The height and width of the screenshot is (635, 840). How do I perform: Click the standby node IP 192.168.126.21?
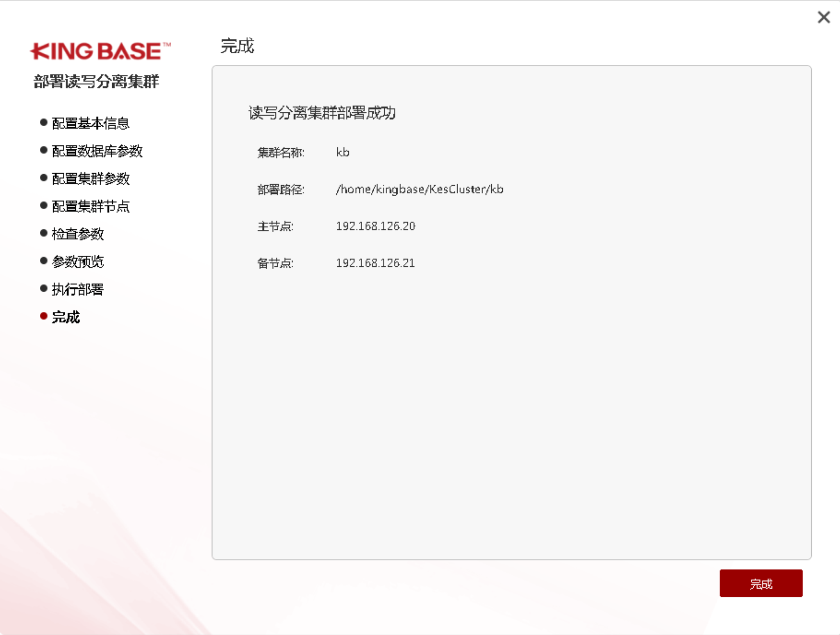(x=375, y=263)
